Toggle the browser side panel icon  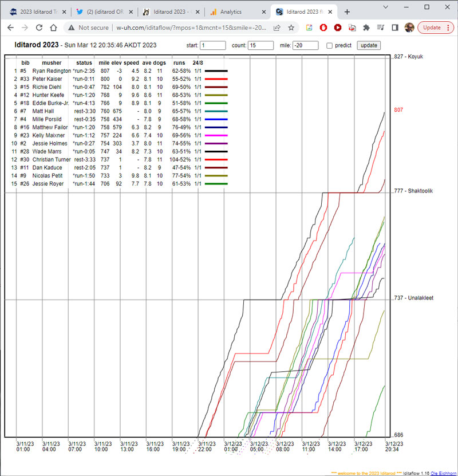[x=395, y=27]
